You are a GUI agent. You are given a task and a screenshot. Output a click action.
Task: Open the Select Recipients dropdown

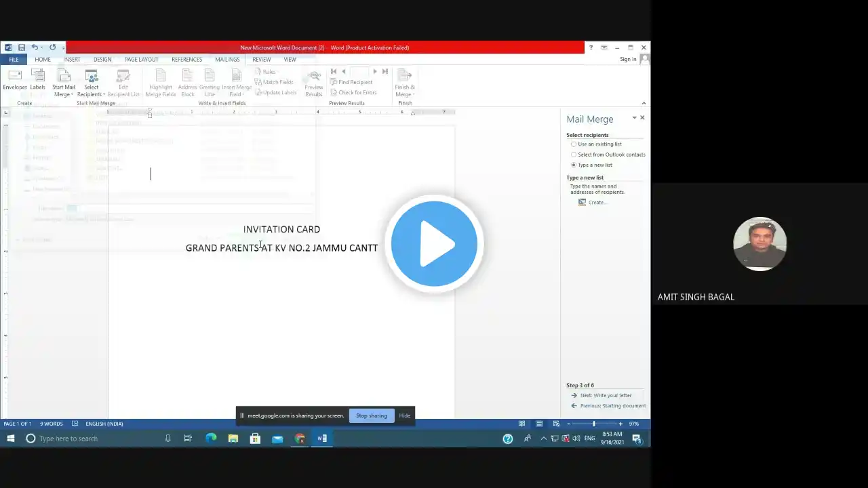pyautogui.click(x=91, y=83)
